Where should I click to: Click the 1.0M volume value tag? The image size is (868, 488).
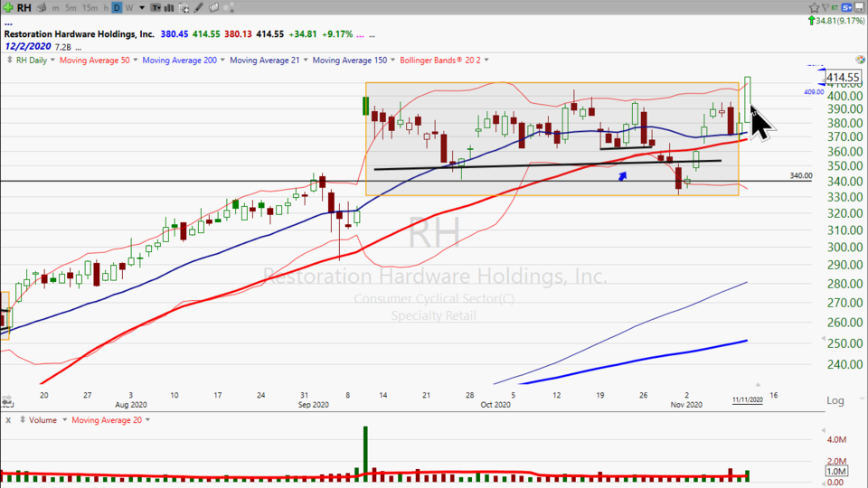835,472
